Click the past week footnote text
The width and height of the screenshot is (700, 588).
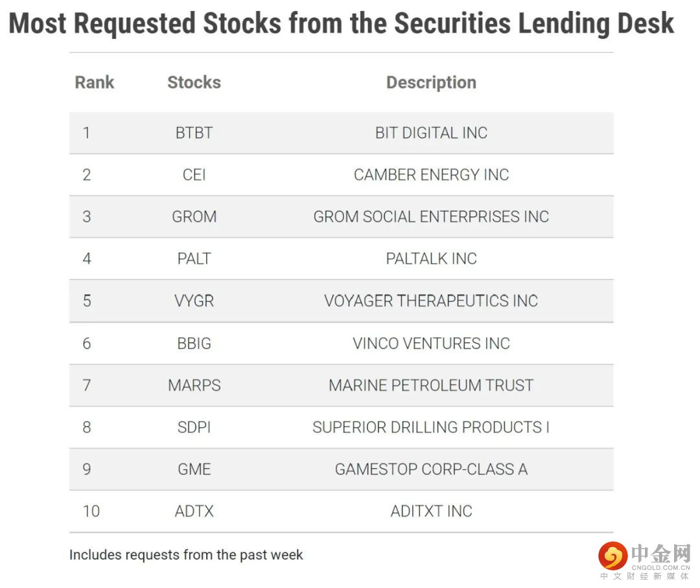click(x=186, y=555)
